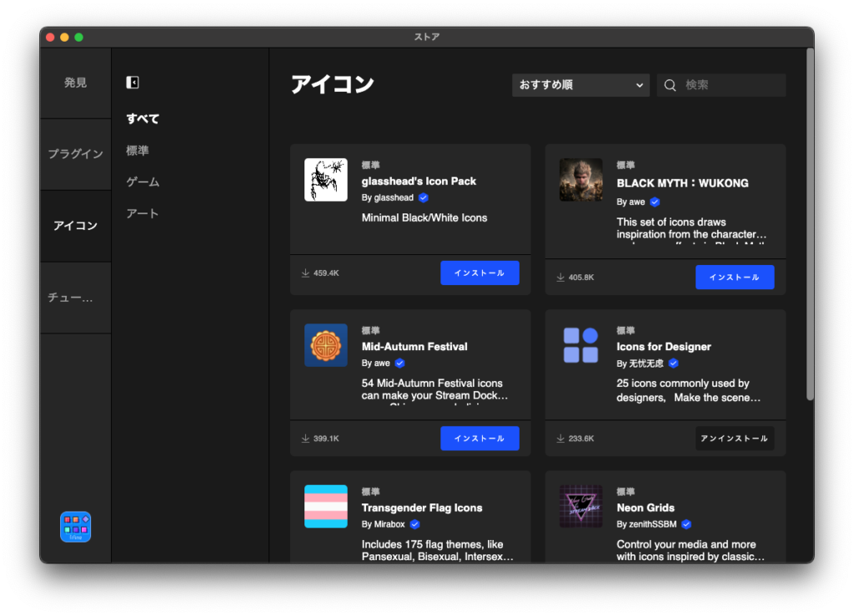
Task: Uninstall the Icons for Designer pack
Action: (734, 438)
